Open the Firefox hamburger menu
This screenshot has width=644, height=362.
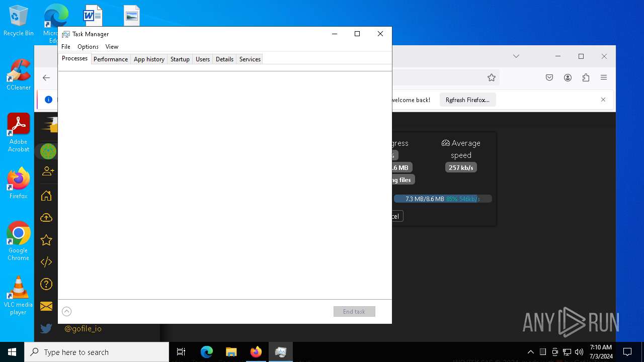[604, 77]
